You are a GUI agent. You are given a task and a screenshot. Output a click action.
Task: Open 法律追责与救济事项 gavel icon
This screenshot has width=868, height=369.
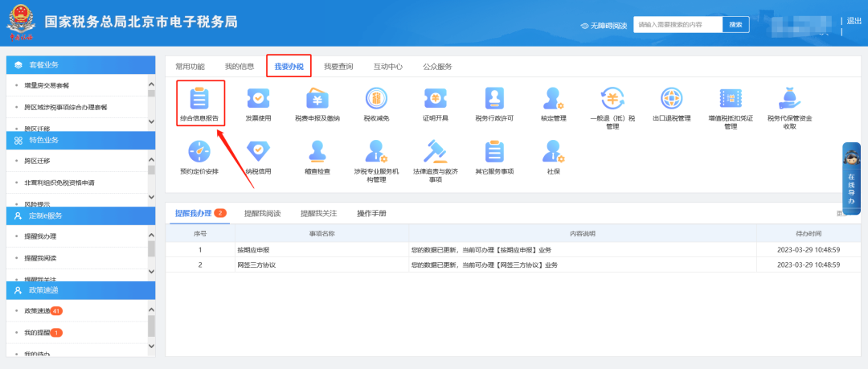pos(435,151)
